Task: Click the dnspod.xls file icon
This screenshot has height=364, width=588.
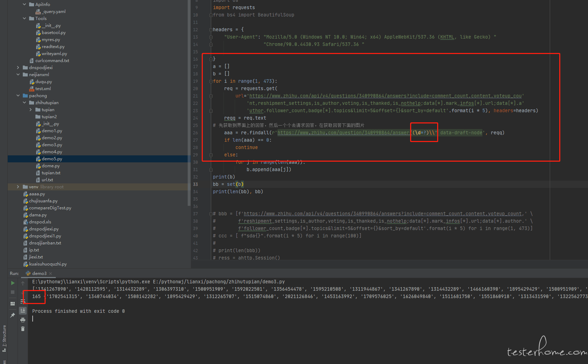Action: (x=26, y=222)
